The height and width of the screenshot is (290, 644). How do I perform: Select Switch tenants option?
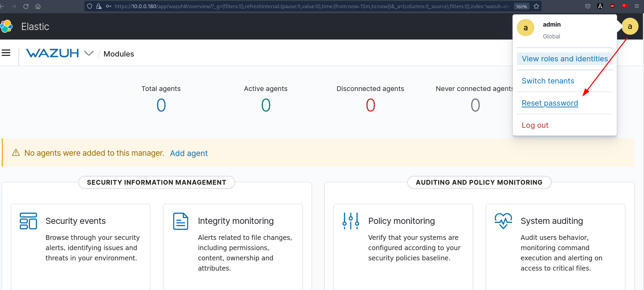(548, 81)
